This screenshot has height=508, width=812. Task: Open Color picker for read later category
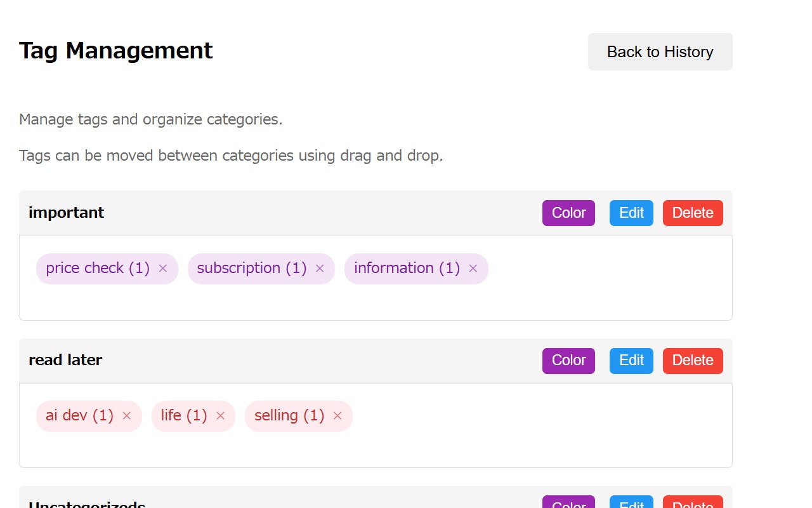568,361
